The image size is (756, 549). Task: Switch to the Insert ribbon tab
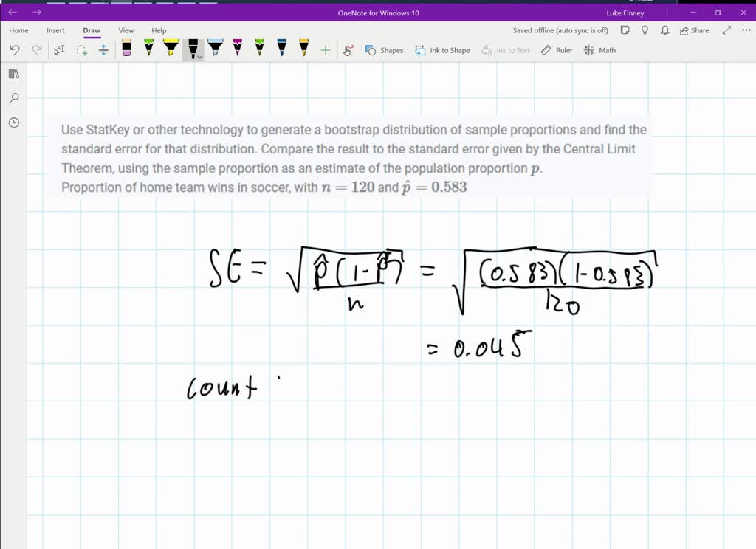point(55,30)
